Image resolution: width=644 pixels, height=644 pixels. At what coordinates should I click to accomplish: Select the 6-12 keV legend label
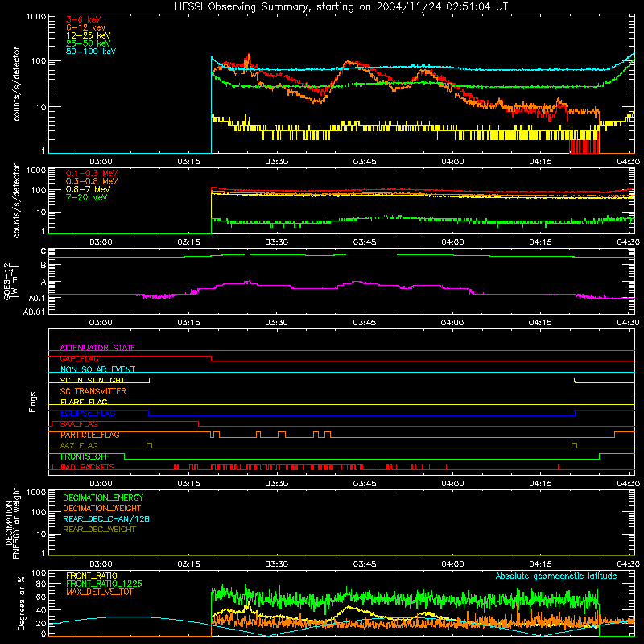point(86,27)
